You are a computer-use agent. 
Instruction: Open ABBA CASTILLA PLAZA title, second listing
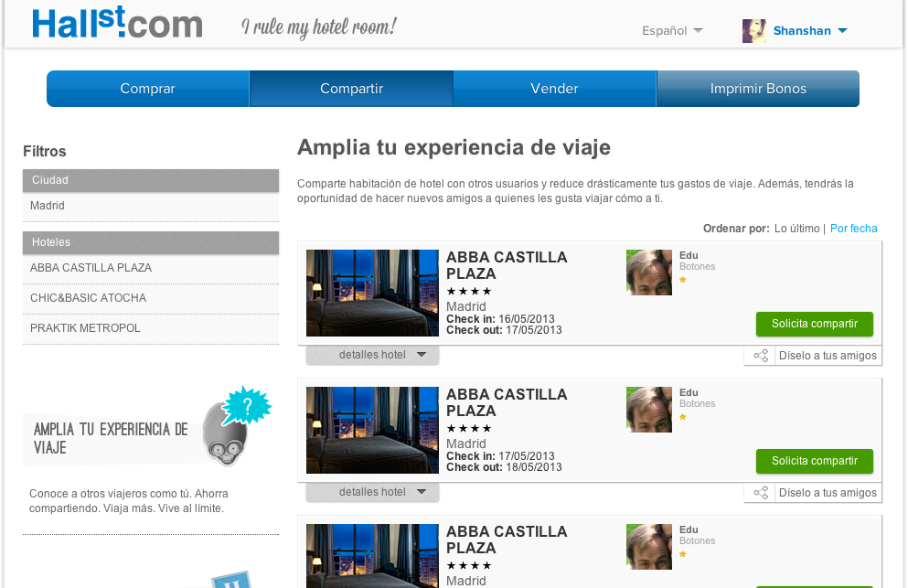tap(507, 402)
